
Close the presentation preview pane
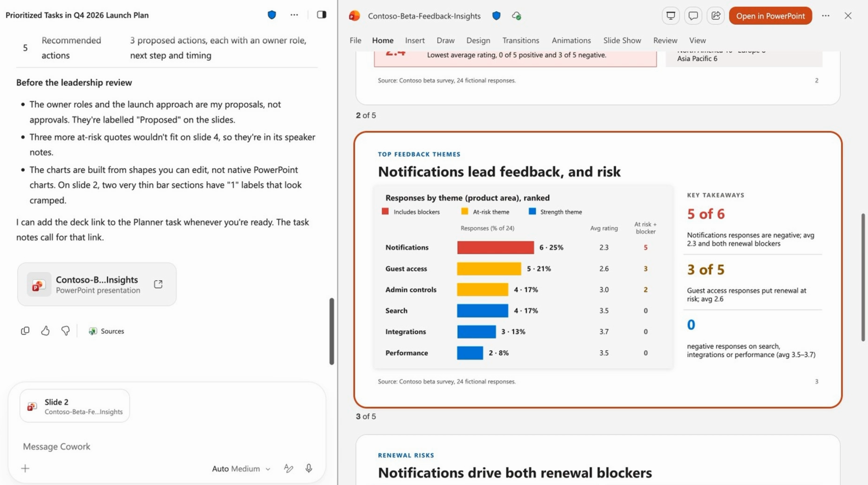coord(848,16)
